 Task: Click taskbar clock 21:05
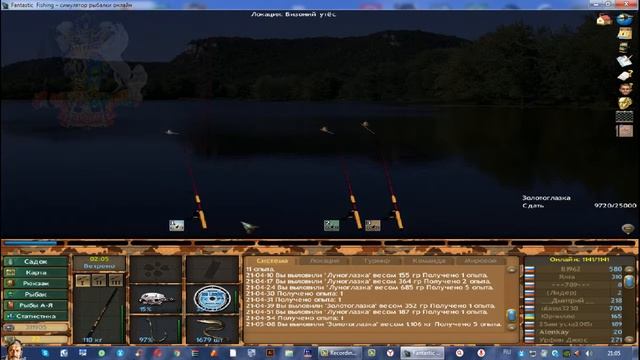click(x=614, y=353)
